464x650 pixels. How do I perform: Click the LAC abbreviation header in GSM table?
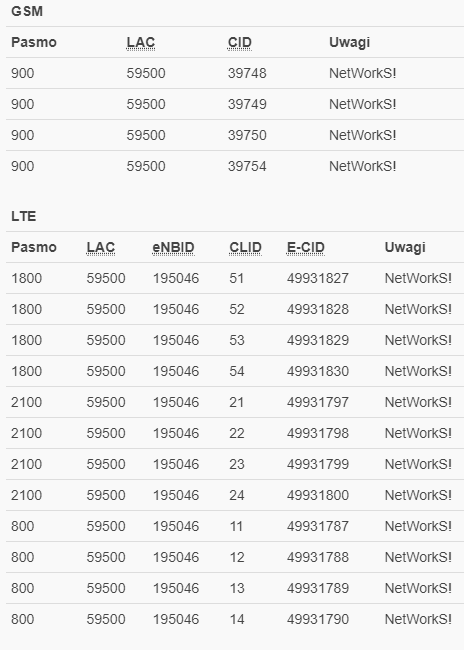(141, 42)
